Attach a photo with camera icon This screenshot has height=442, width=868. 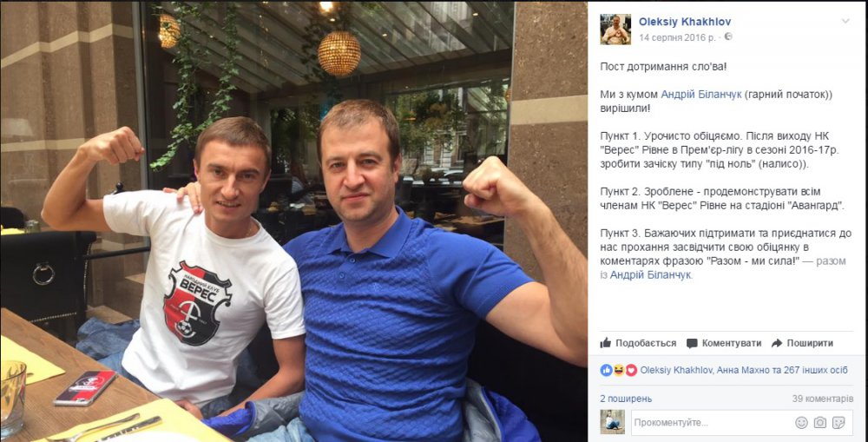[820, 423]
